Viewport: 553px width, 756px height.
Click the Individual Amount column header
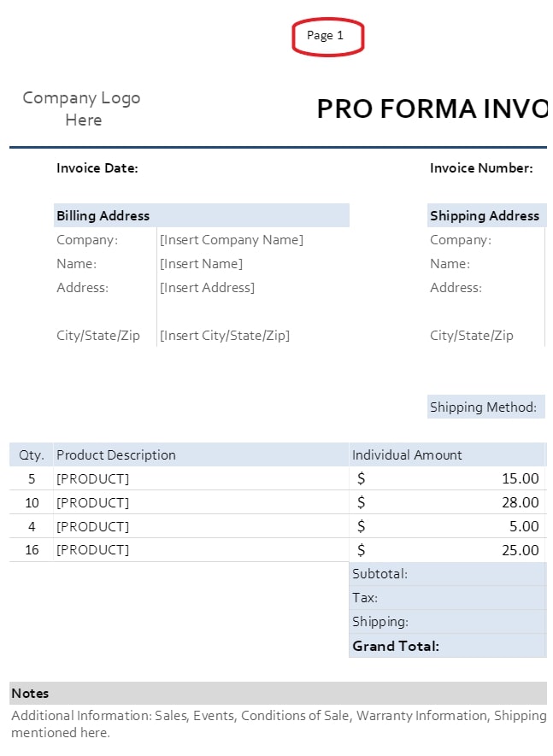point(408,455)
